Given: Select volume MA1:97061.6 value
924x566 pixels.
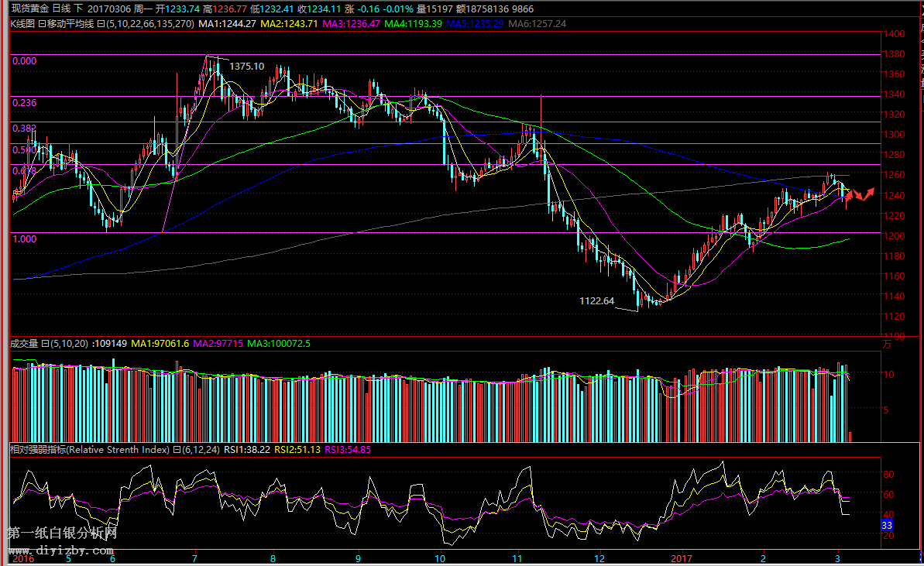Looking at the screenshot, I should tap(160, 343).
